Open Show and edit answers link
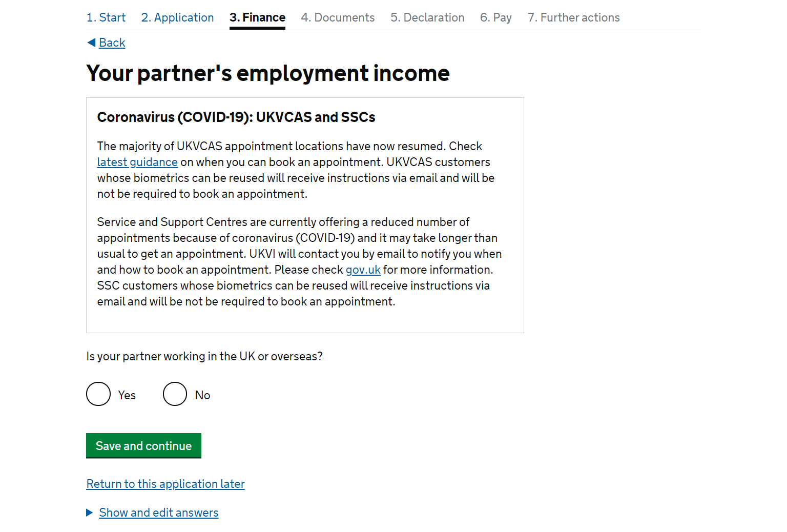Screen dimensions: 787x532 coord(159,513)
